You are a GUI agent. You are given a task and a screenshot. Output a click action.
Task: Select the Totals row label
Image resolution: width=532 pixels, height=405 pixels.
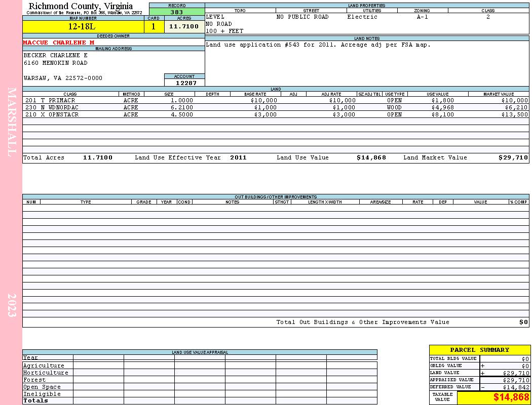click(x=35, y=400)
